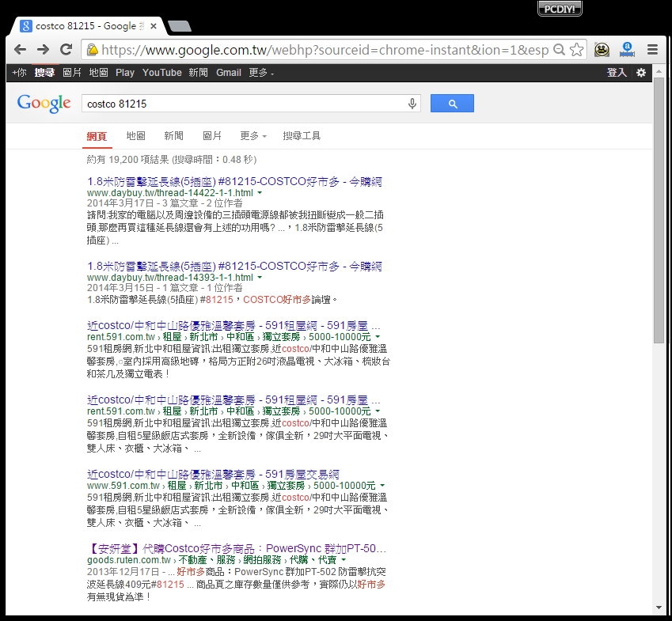
Task: Click the browser forward arrow
Action: tap(43, 50)
